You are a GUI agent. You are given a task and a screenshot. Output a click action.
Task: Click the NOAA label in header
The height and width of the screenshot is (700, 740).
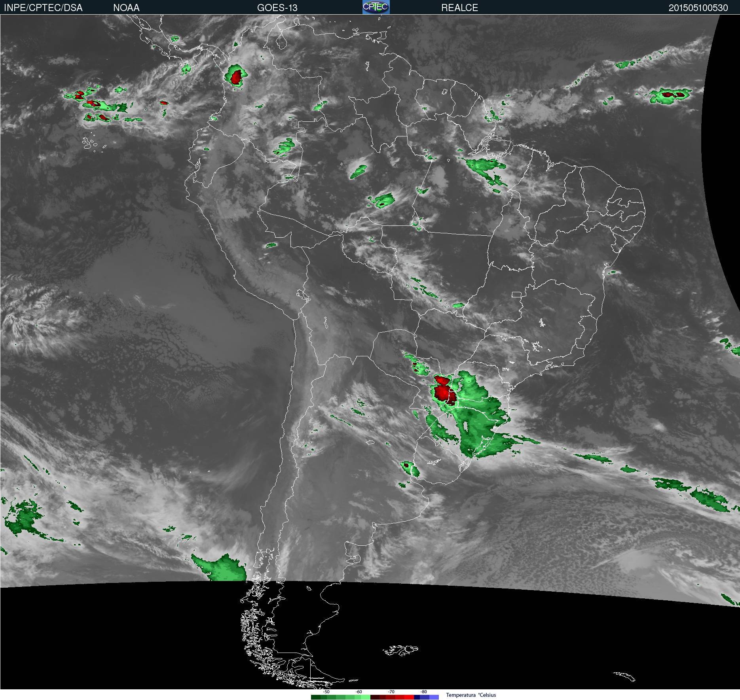pos(126,8)
